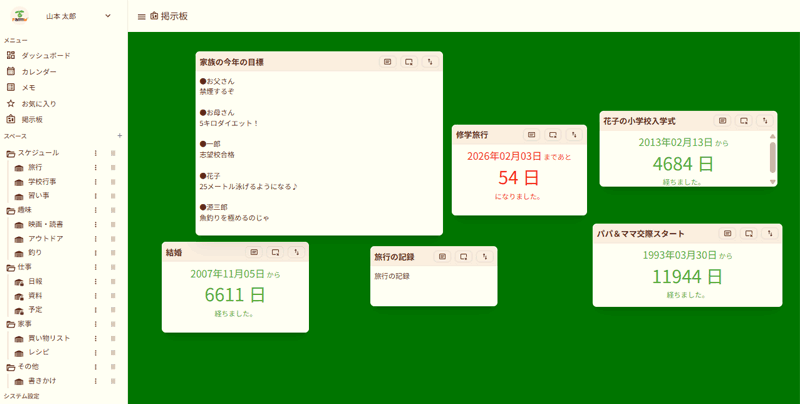The width and height of the screenshot is (800, 404).
Task: Click scrollbar in 花子の小学校入学式 card
Action: pos(772,156)
